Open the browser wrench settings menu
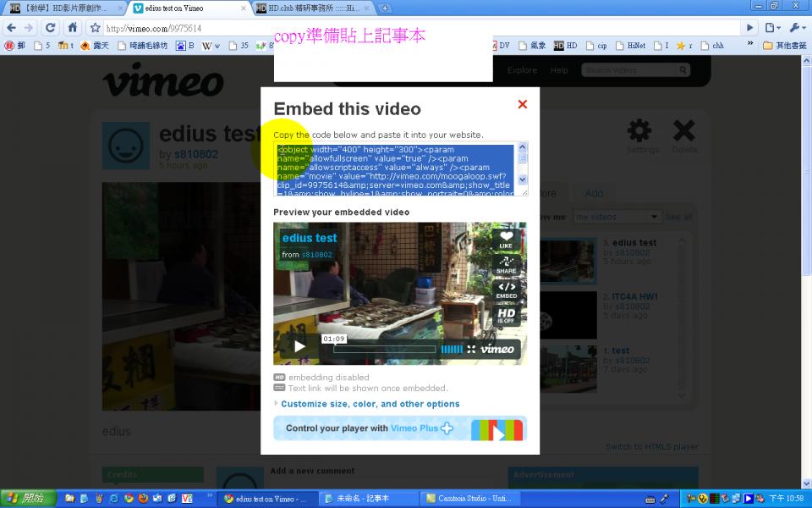Image resolution: width=812 pixels, height=508 pixels. coord(796,27)
